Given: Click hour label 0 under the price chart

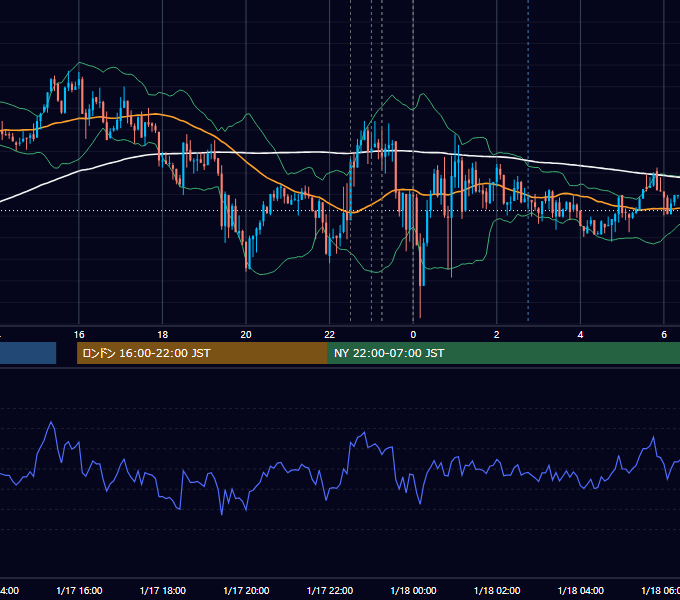Looking at the screenshot, I should (413, 335).
